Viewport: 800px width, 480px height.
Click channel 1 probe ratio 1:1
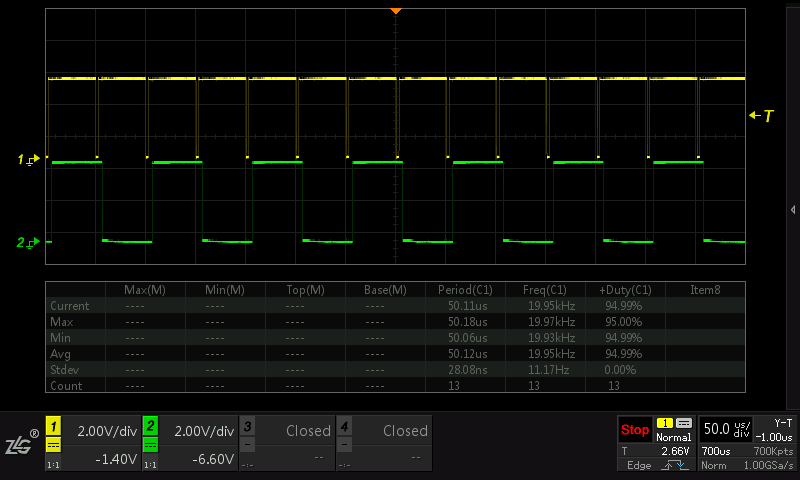click(x=53, y=465)
